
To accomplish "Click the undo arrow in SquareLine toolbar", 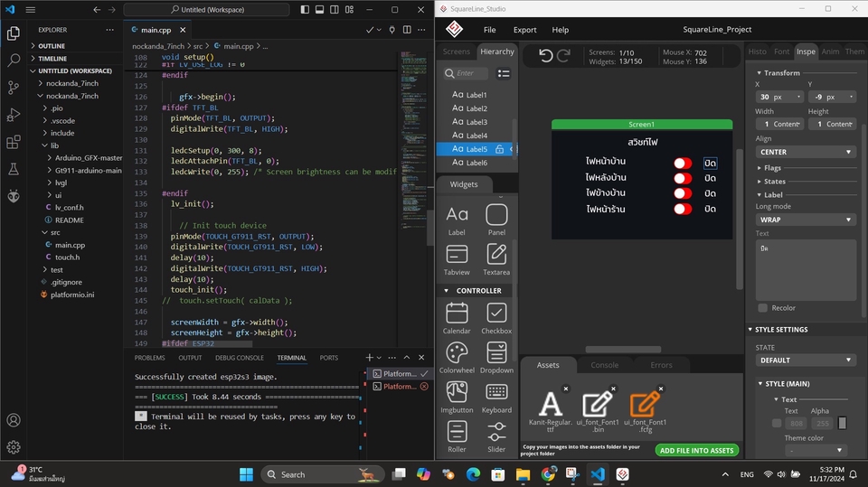I will [545, 55].
